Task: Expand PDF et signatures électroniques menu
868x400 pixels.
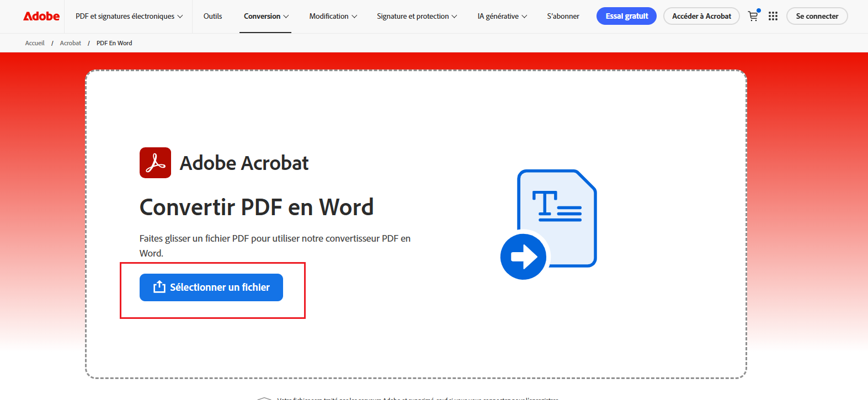Action: pos(129,16)
